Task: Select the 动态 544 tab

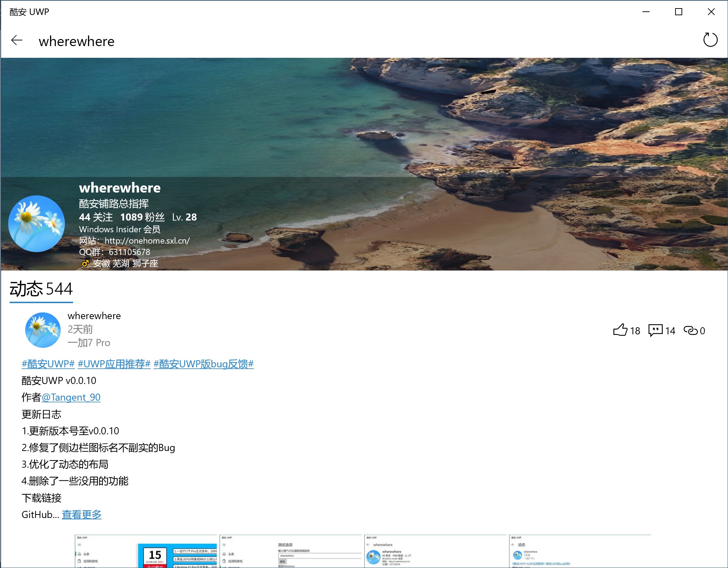Action: pyautogui.click(x=41, y=289)
